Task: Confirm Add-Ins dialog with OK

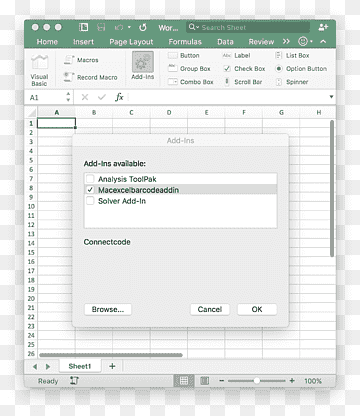Action: coord(257,309)
